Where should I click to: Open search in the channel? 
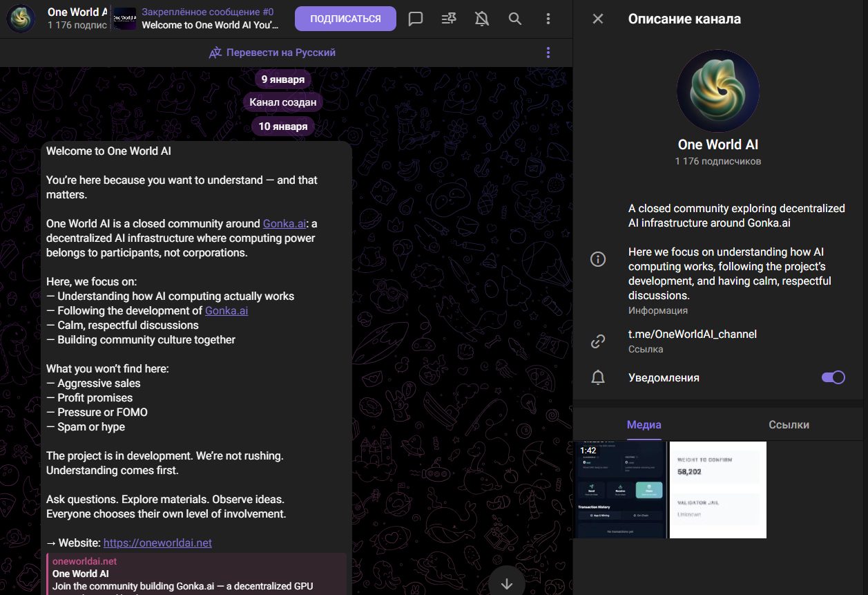[515, 19]
